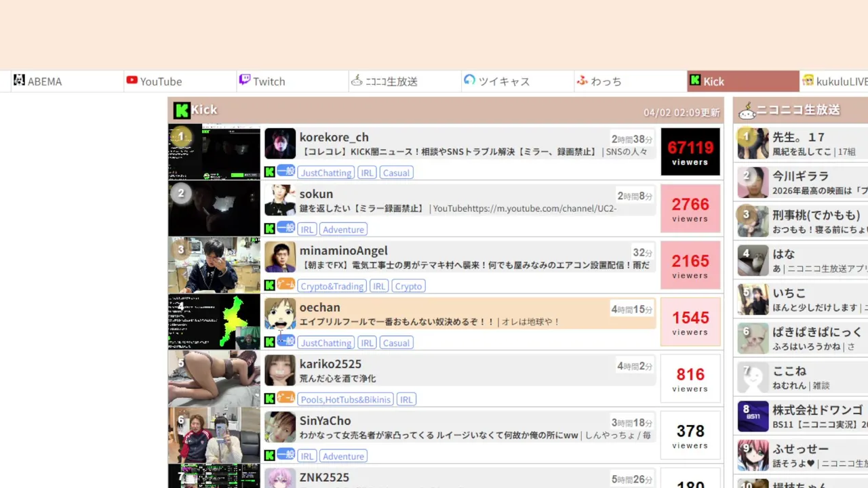Open sokun stream thumbnail
The height and width of the screenshot is (488, 868).
[214, 209]
